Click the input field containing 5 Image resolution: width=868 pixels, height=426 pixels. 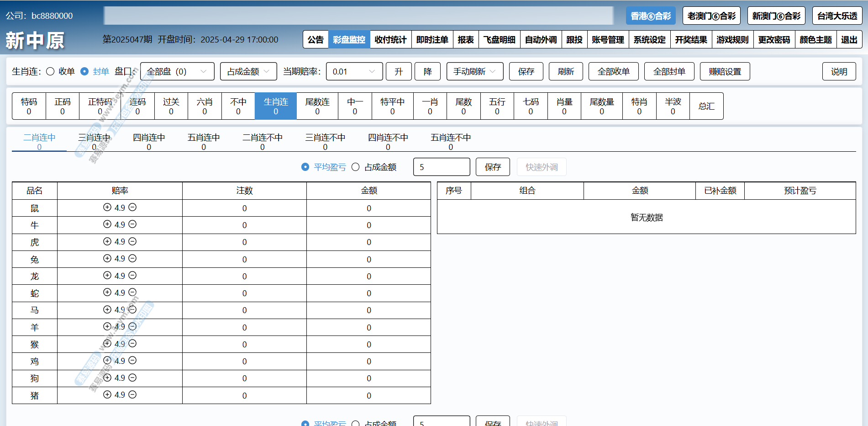point(441,167)
